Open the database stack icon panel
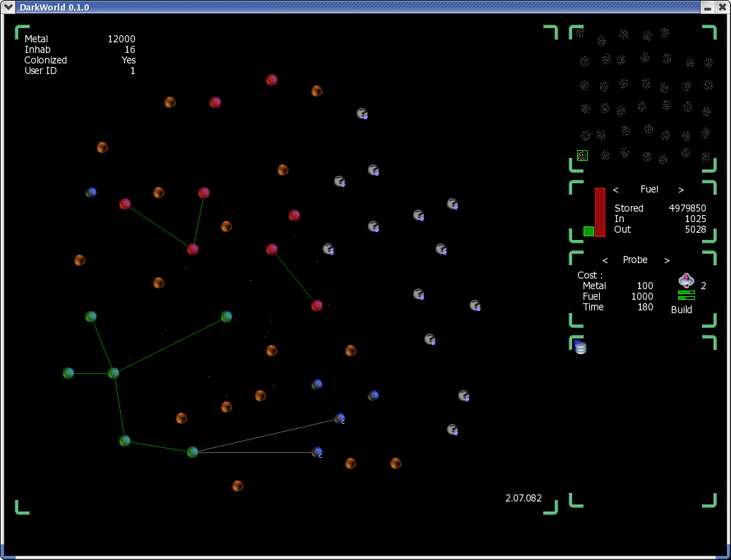The image size is (731, 560). [580, 346]
